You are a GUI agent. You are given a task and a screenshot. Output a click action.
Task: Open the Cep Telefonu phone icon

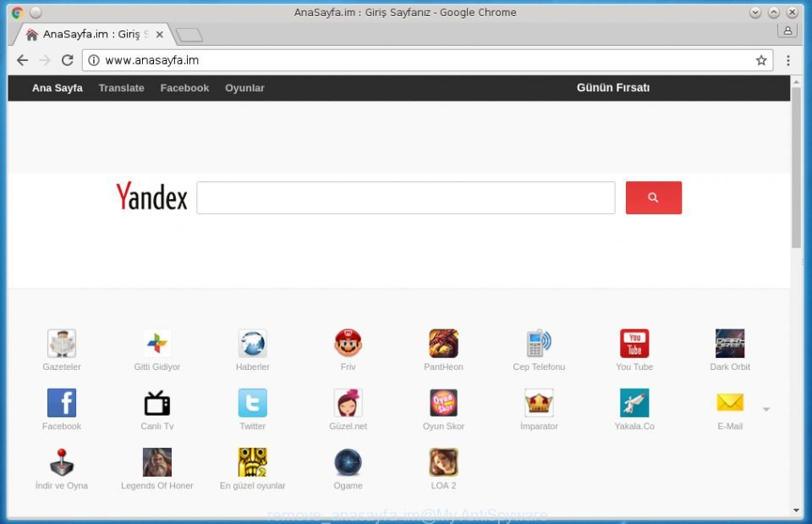tap(539, 343)
